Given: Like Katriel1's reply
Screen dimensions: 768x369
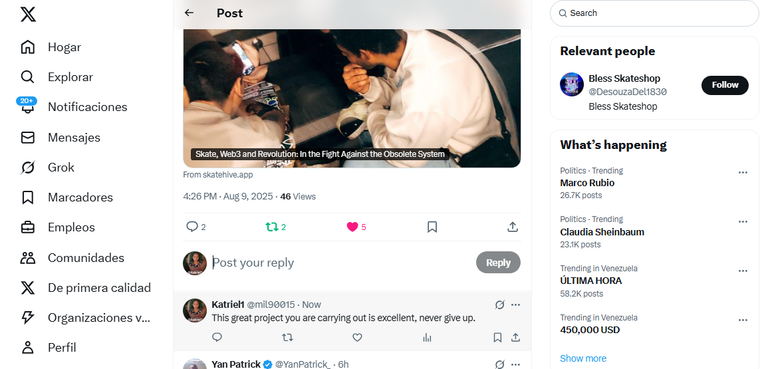Looking at the screenshot, I should 357,337.
